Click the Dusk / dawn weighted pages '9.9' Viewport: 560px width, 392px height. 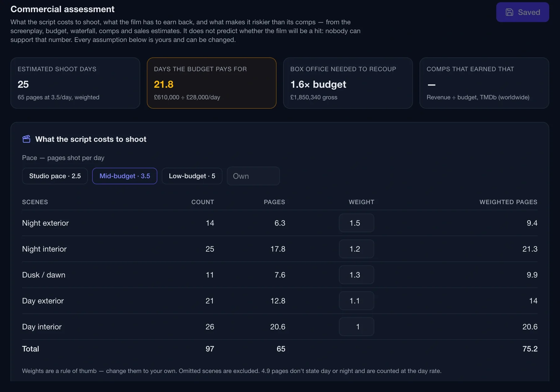pyautogui.click(x=532, y=275)
